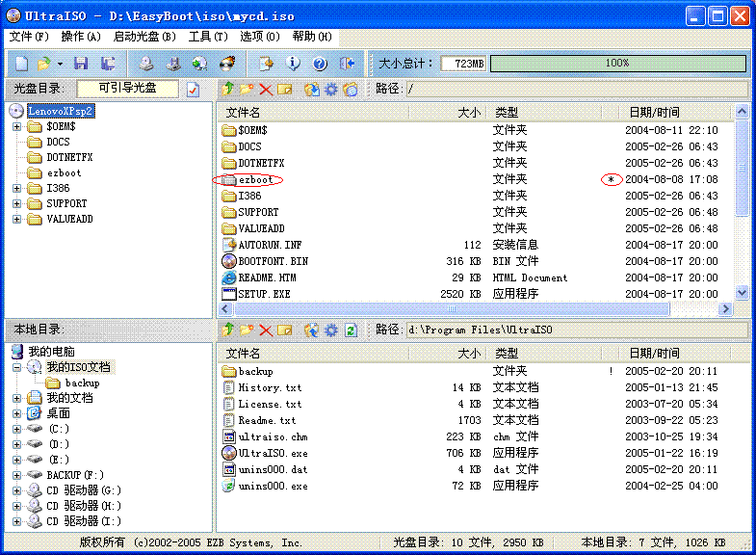Expand the BACKUP (F:) drive node

click(17, 475)
